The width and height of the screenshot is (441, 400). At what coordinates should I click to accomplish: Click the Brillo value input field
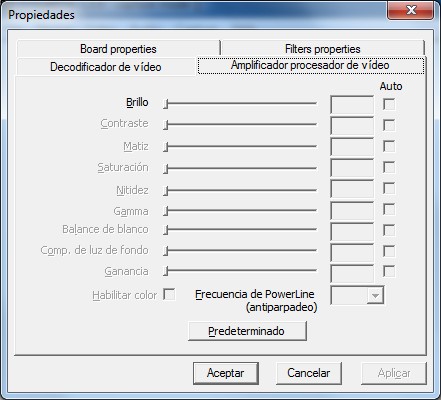click(352, 105)
